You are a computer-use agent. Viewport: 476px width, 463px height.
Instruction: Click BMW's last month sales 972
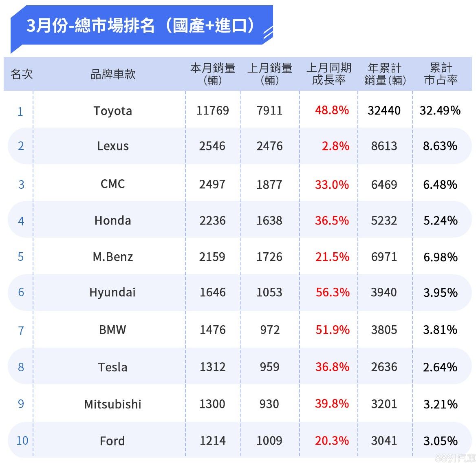[270, 330]
